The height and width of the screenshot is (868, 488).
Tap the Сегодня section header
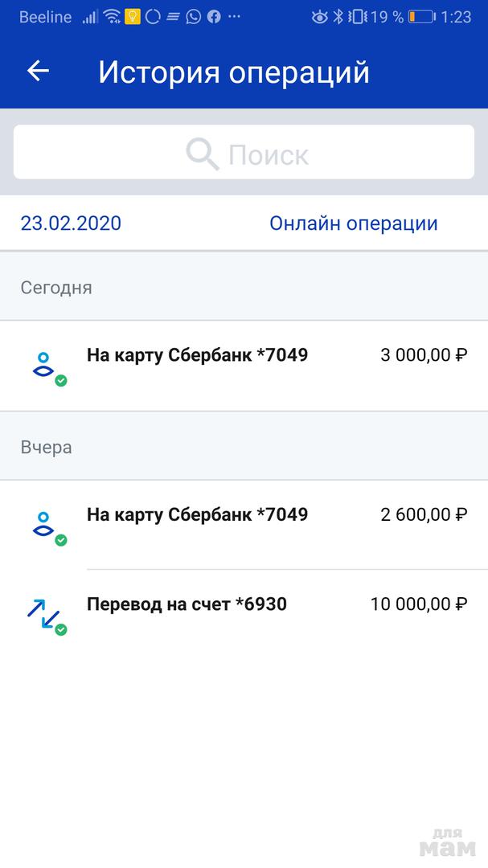click(56, 288)
